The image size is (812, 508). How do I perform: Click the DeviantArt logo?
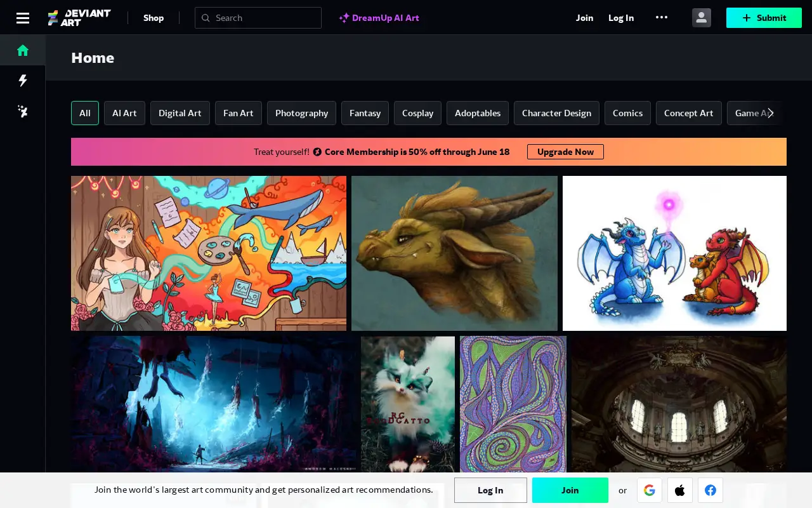tap(79, 18)
